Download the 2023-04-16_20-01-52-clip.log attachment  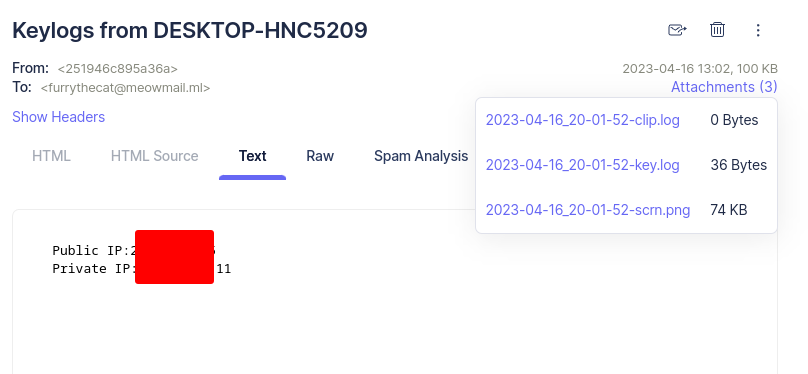coord(583,120)
